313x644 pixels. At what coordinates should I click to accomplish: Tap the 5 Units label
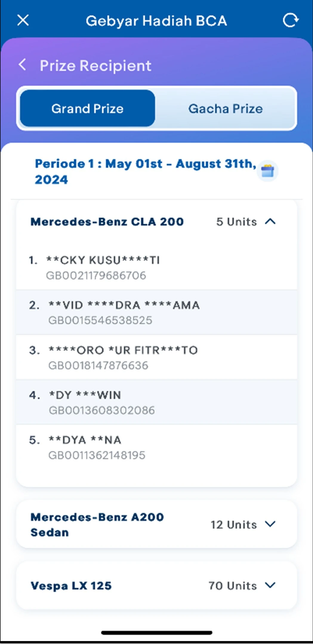click(236, 222)
